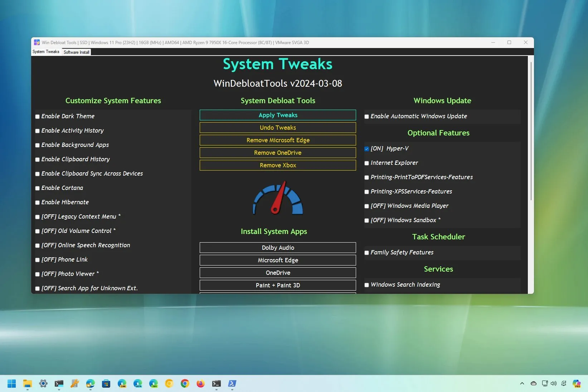
Task: Open Microsoft Store from the taskbar
Action: click(x=106, y=383)
